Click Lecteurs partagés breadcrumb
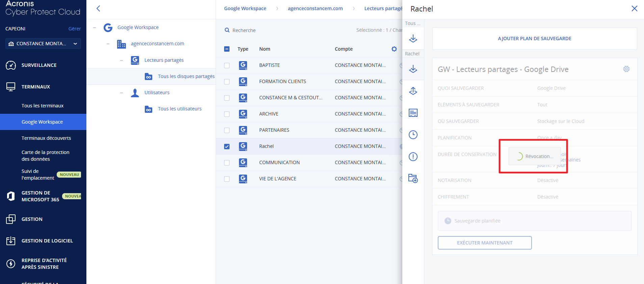644x284 pixels. (x=383, y=8)
